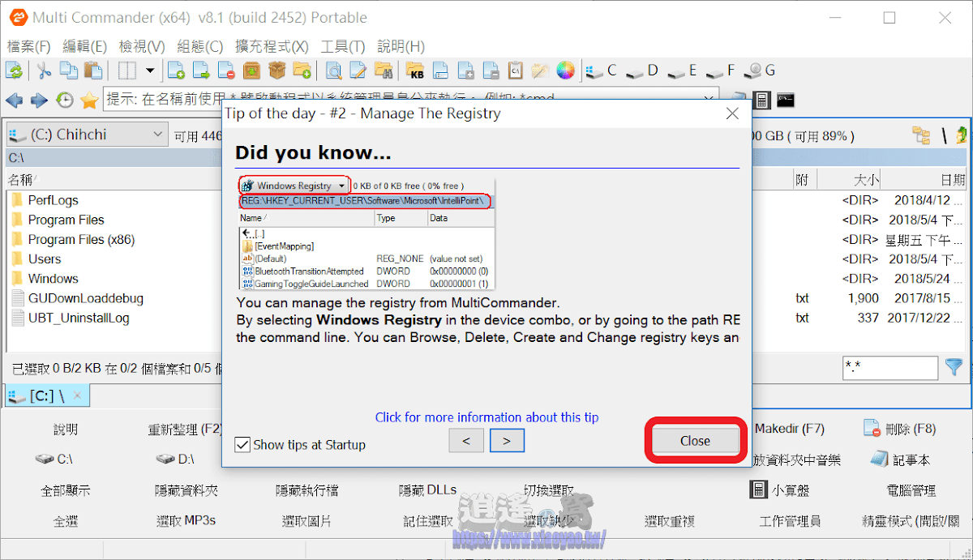Open the command prompt console icon

click(785, 100)
